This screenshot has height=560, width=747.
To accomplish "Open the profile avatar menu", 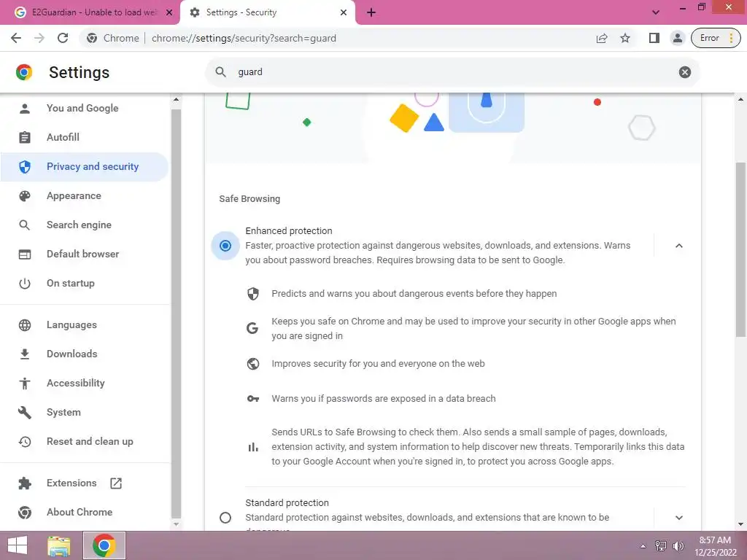I will point(677,38).
